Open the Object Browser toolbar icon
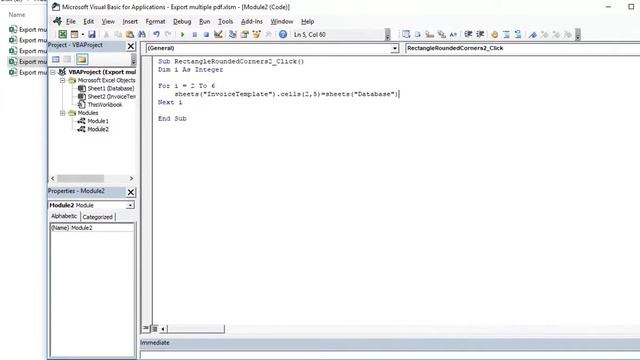Screen dimensions: 640x360 tap(256, 35)
